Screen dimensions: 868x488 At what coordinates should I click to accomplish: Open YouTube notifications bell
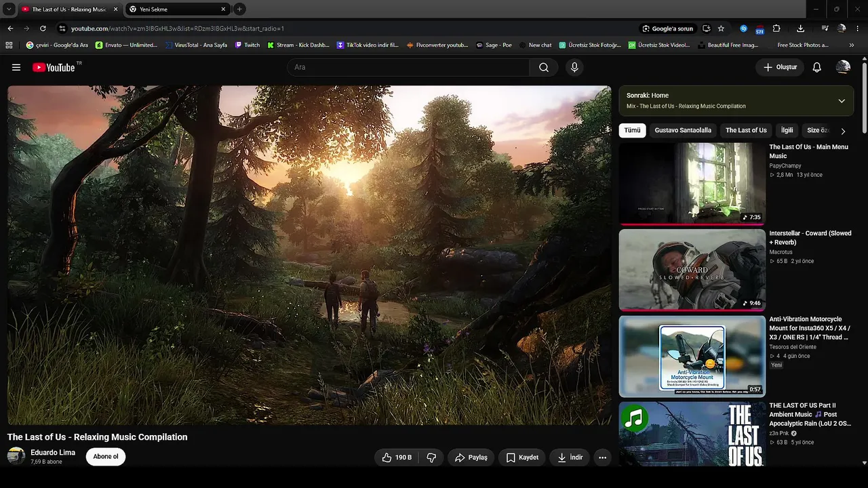point(817,67)
